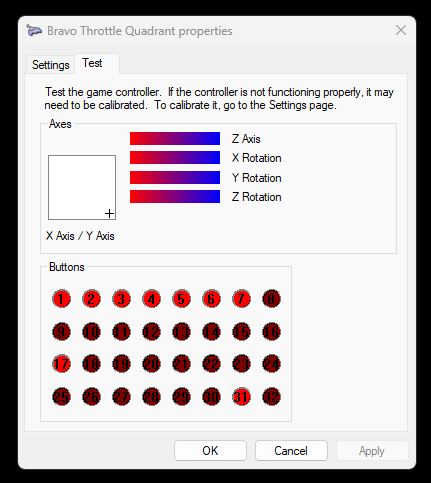Click the Apply button

tap(372, 451)
